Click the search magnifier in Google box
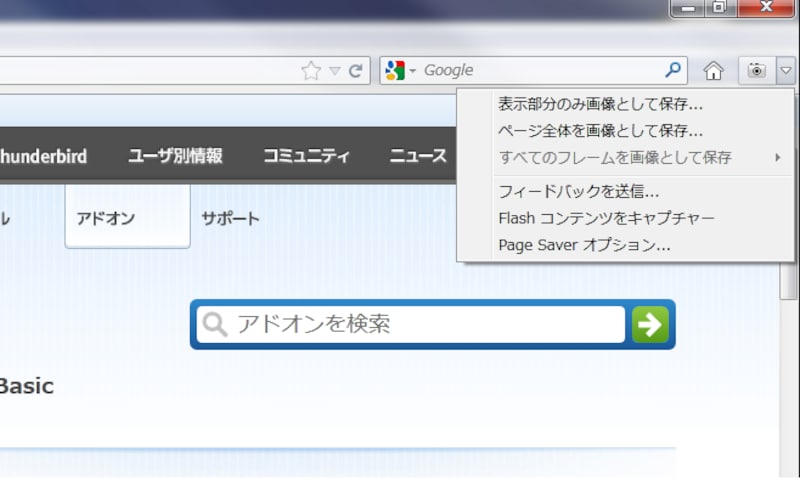This screenshot has height=480, width=800. coord(673,69)
